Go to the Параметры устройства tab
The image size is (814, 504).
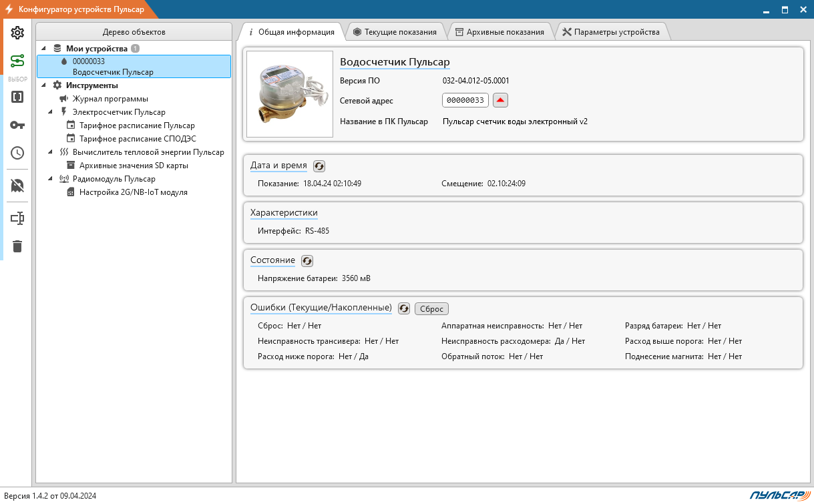click(611, 32)
